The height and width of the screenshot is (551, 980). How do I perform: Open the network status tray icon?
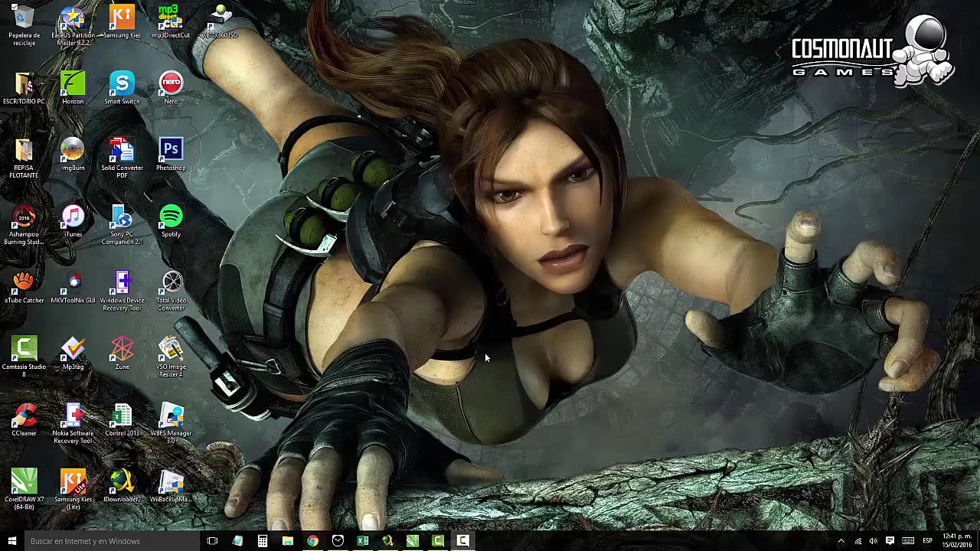[x=857, y=541]
